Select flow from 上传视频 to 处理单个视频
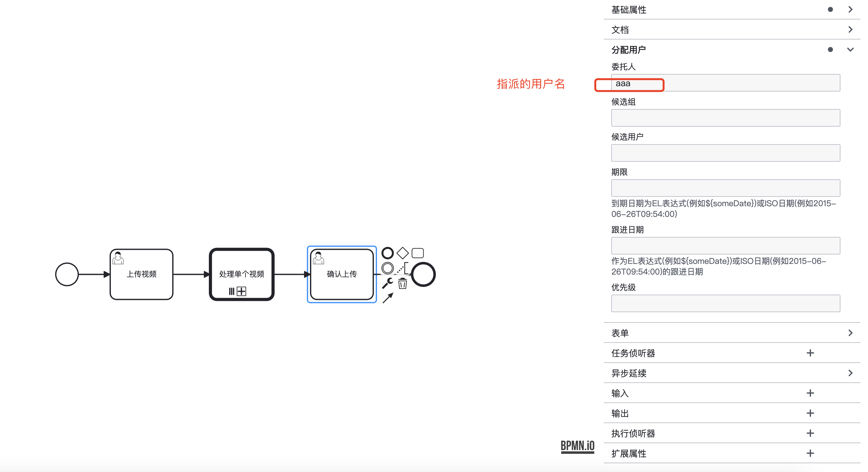Screen dimensions: 868x472 [x=191, y=274]
